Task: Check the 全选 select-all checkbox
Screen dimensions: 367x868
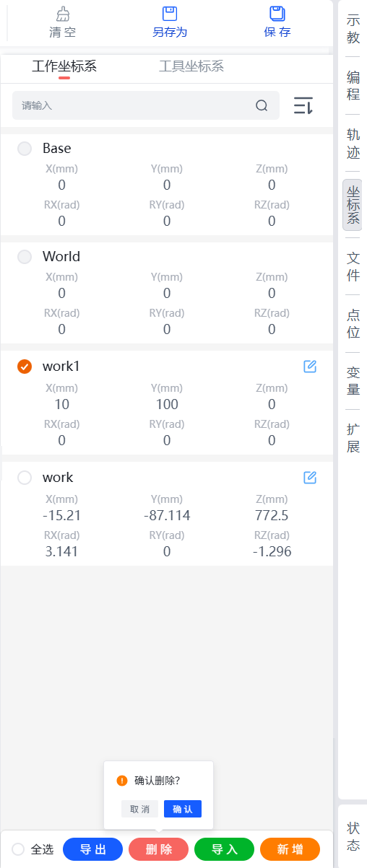Action: click(x=18, y=849)
